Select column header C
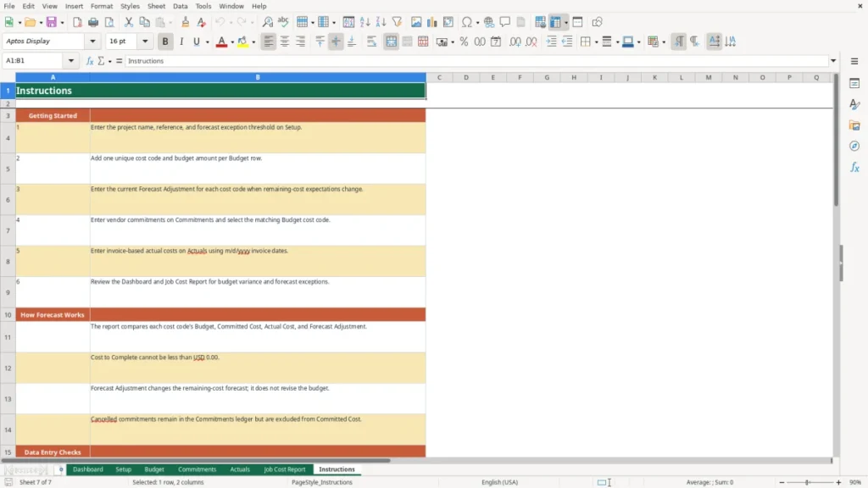 point(440,77)
